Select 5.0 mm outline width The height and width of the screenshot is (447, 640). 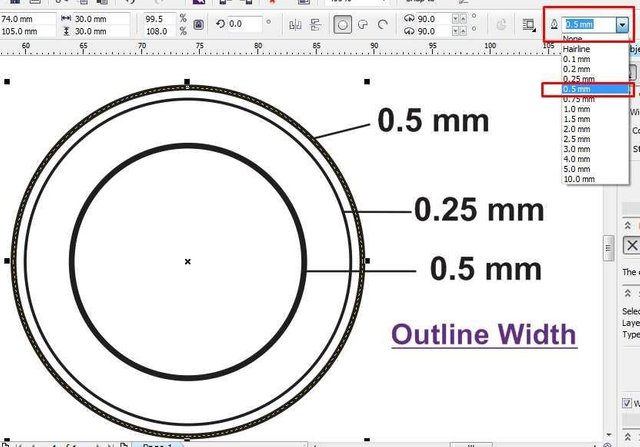[x=594, y=169]
